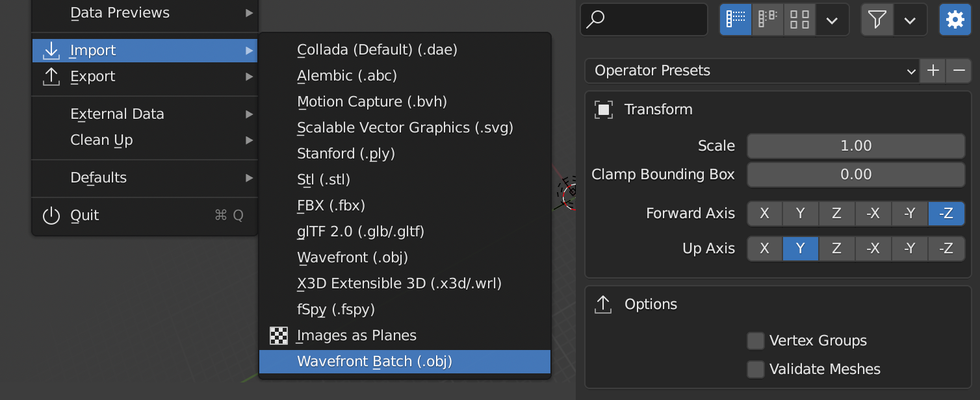Select Wavefront Batch (.obj) import option
The height and width of the screenshot is (400, 980).
click(x=375, y=361)
